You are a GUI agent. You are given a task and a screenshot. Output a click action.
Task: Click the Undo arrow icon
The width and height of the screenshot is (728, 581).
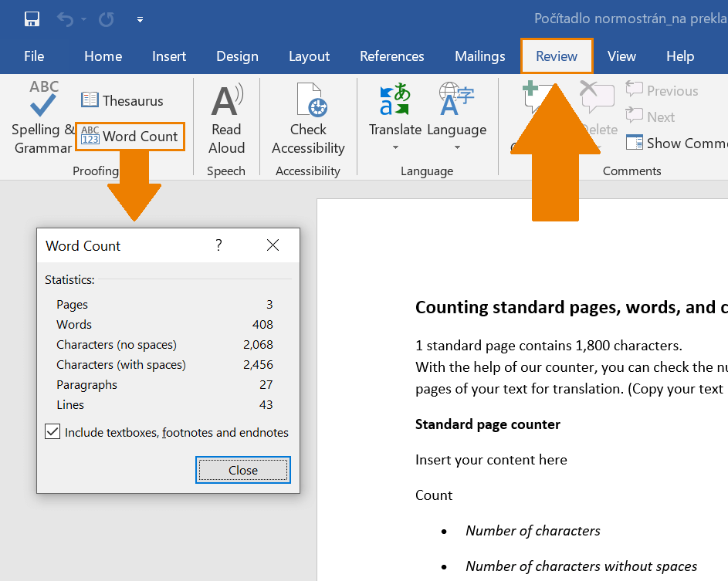(x=66, y=19)
